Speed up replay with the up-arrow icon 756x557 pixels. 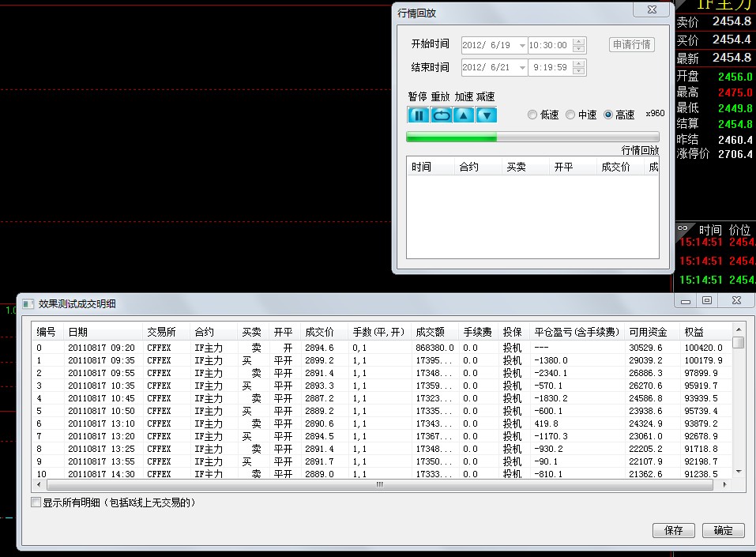tap(464, 115)
